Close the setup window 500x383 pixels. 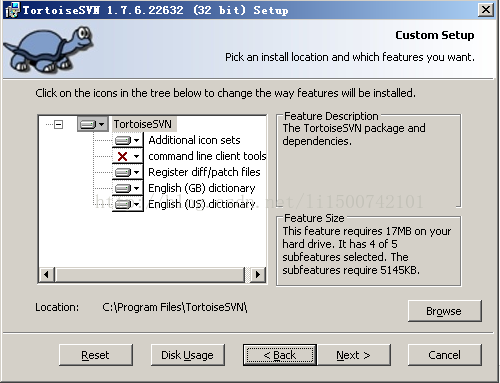pos(486,10)
